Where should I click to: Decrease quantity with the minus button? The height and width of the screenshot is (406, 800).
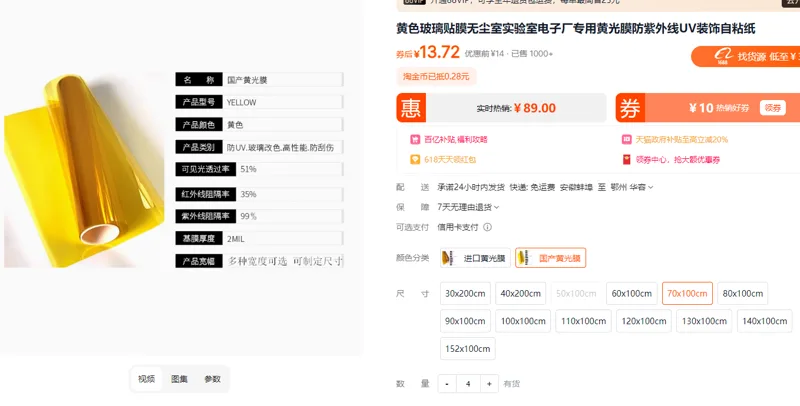(x=447, y=384)
